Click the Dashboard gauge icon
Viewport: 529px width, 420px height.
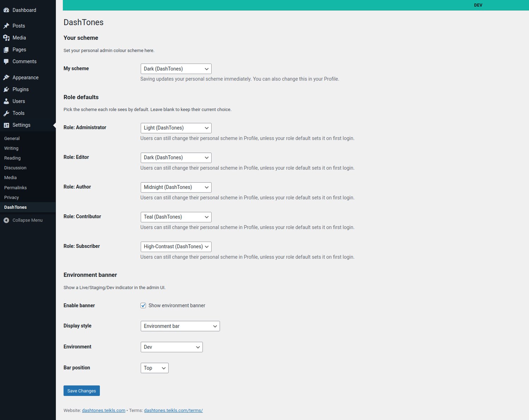(6, 10)
